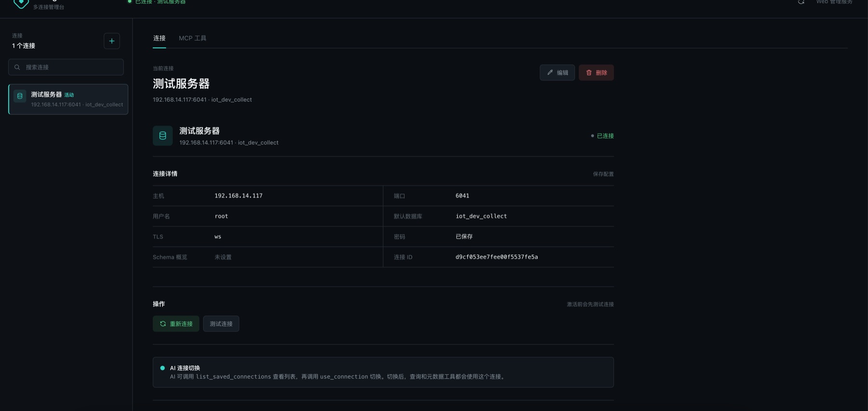This screenshot has width=868, height=411.
Task: Click the refresh icon in top bar
Action: click(801, 2)
